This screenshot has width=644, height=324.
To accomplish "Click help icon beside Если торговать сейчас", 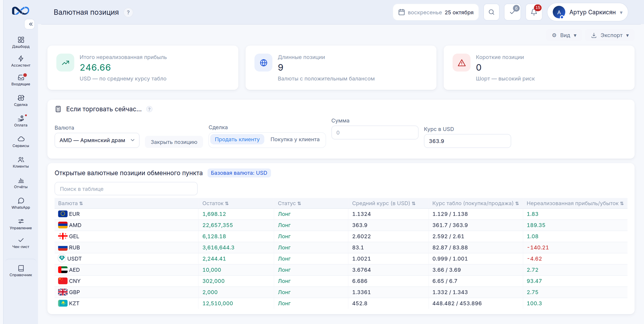I will click(149, 109).
